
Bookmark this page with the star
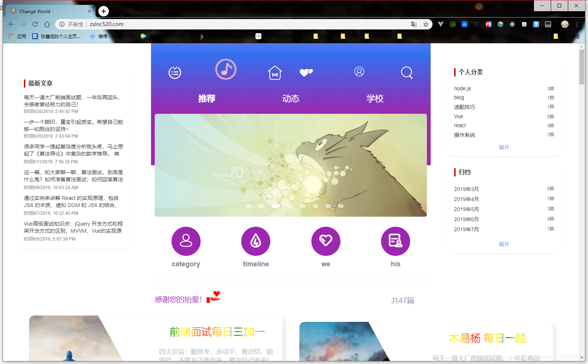(426, 24)
